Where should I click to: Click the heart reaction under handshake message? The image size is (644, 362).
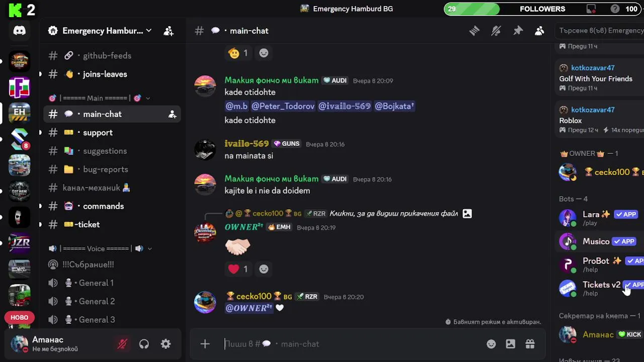238,269
